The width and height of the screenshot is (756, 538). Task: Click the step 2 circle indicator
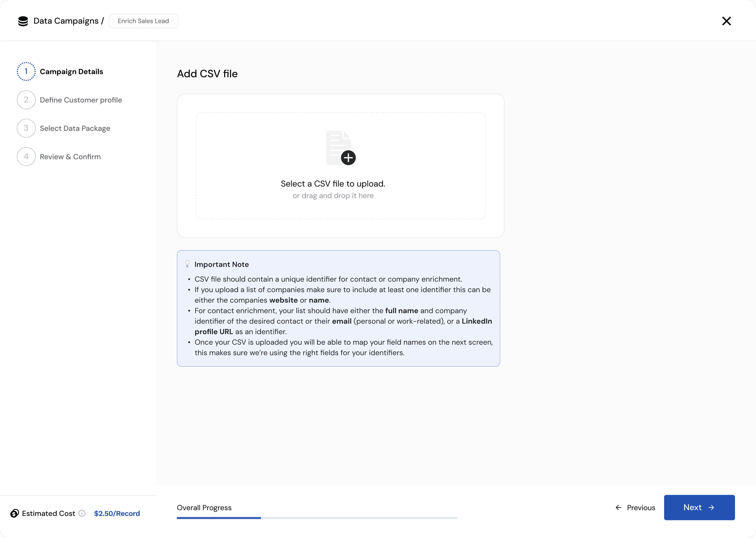coord(26,100)
